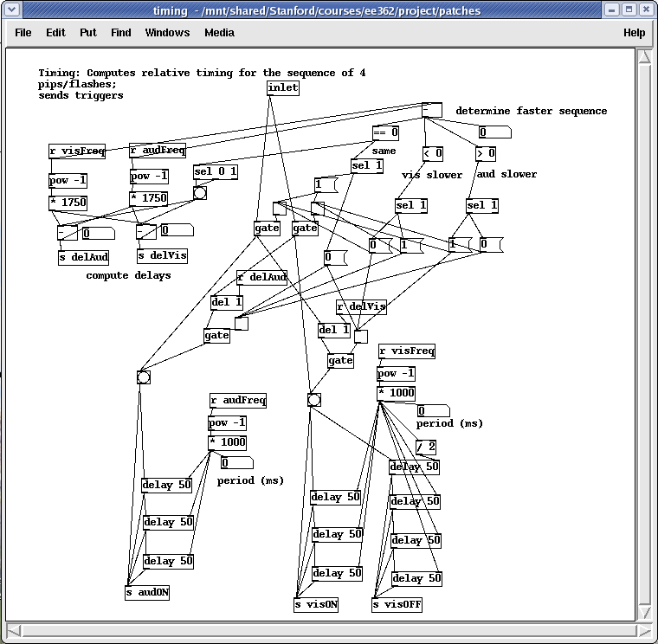Click the number box below determine faster sequence
The width and height of the screenshot is (658, 644).
[493, 132]
